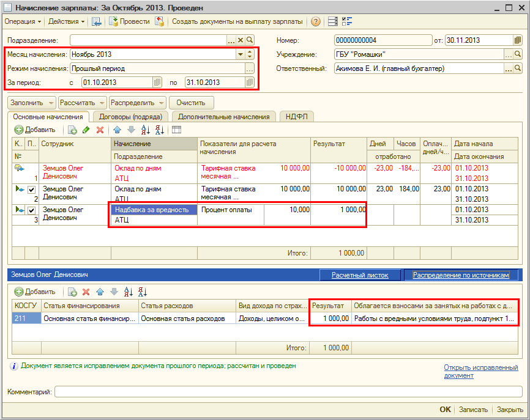Click into the Комментарий input field

pyautogui.click(x=288, y=392)
